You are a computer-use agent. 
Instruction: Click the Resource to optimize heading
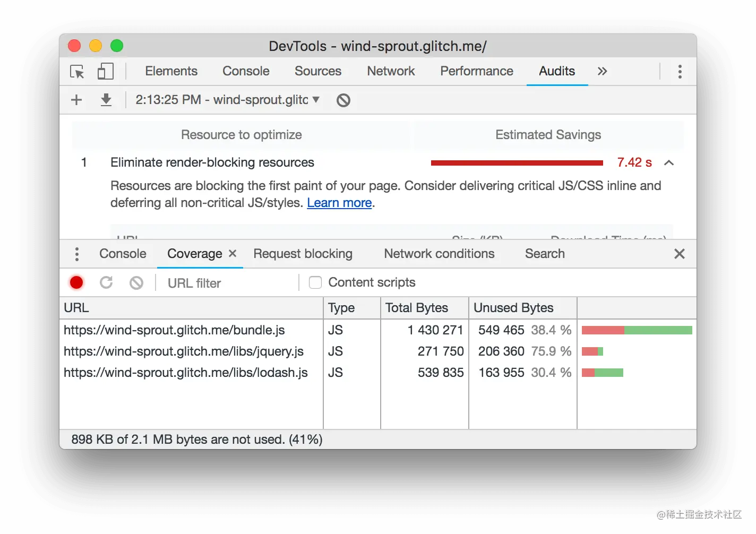(x=242, y=135)
